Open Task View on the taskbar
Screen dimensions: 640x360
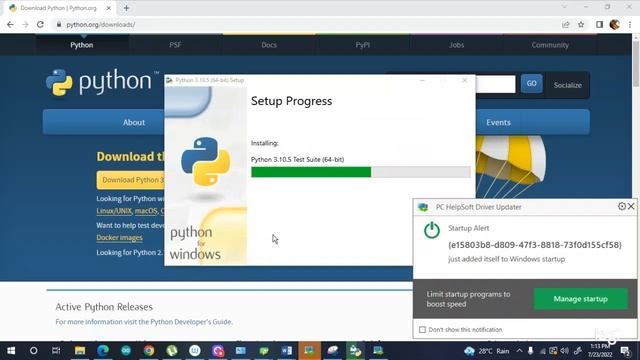point(56,351)
